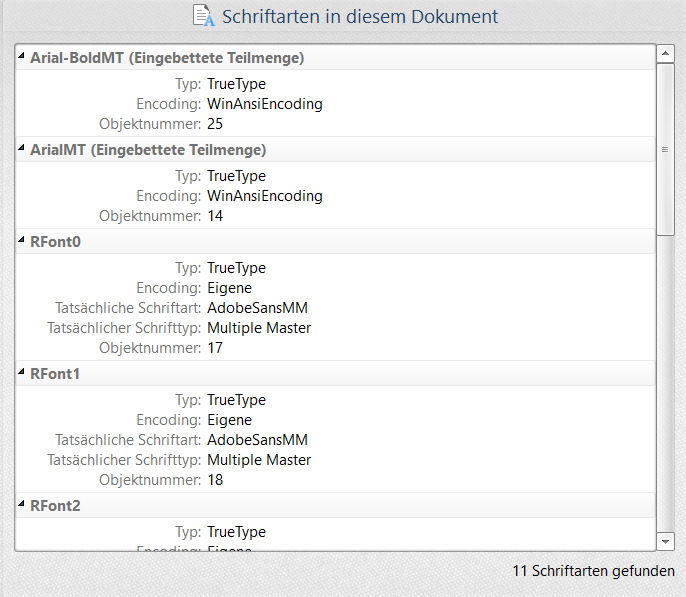Click TrueType value under RFont2
This screenshot has height=597, width=686.
click(236, 532)
